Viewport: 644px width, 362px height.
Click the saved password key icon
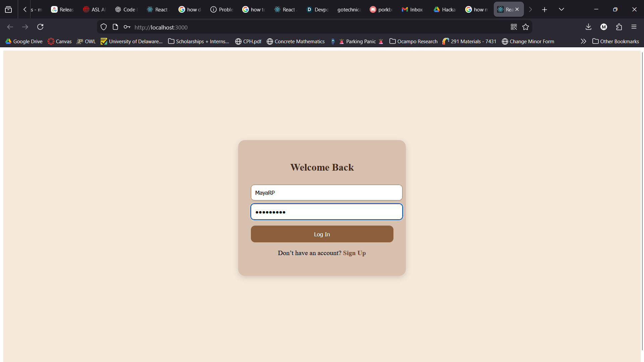pyautogui.click(x=127, y=27)
